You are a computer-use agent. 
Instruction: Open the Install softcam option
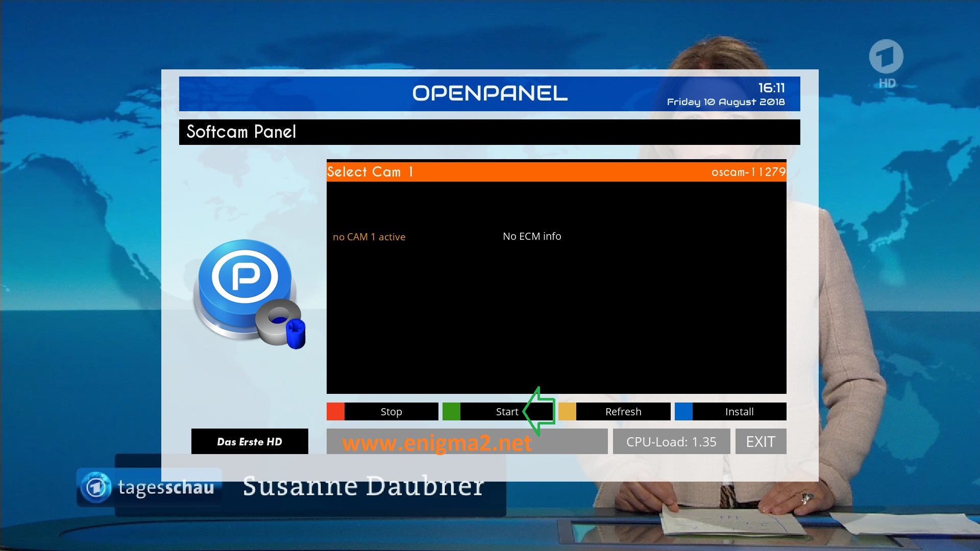point(739,411)
